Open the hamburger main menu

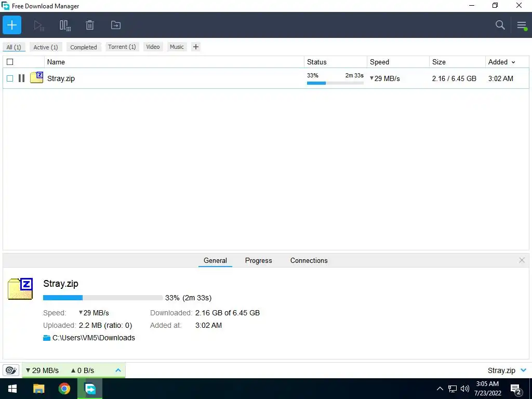pos(522,25)
